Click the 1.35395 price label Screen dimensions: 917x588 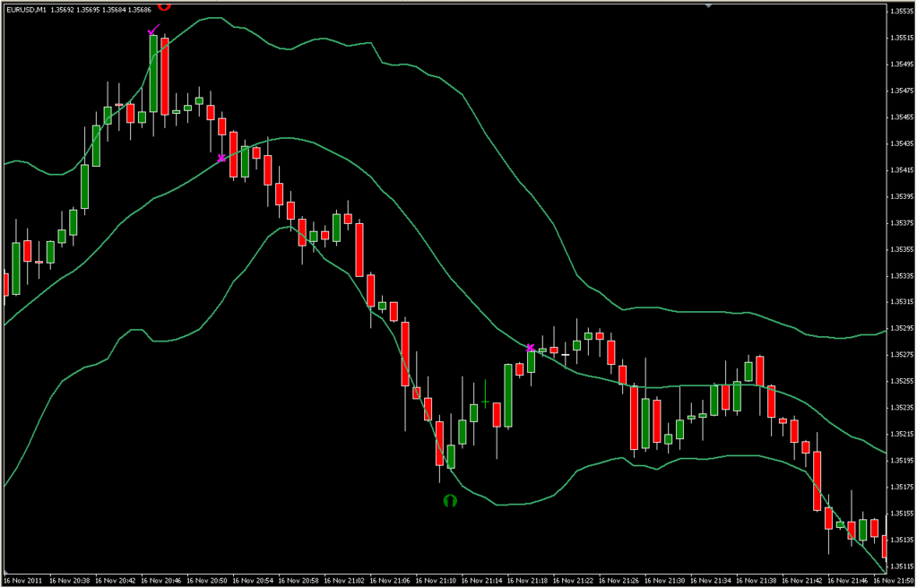click(x=901, y=196)
